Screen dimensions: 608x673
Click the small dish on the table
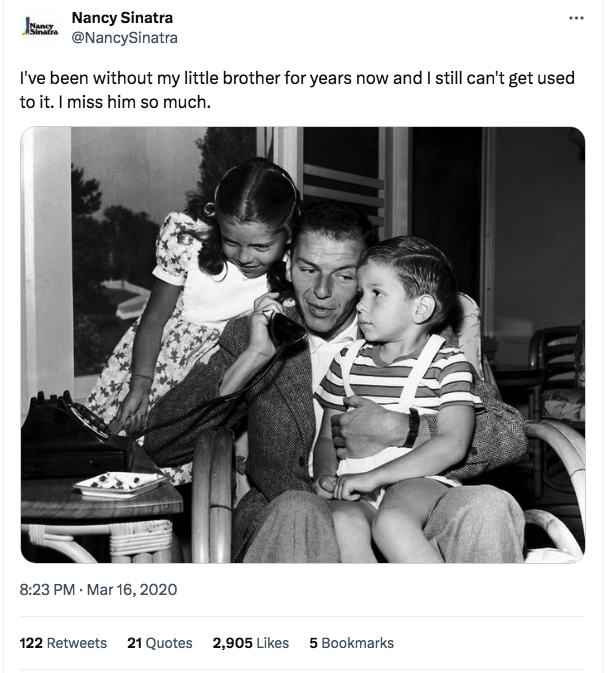pyautogui.click(x=118, y=484)
